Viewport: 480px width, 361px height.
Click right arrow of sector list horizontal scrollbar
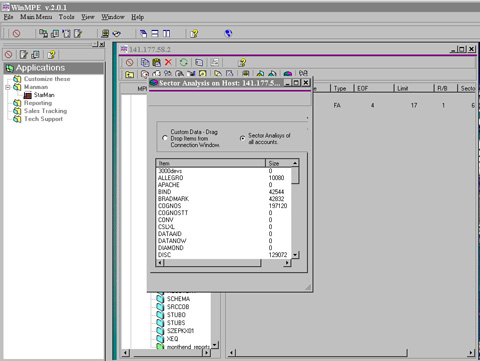tap(287, 263)
